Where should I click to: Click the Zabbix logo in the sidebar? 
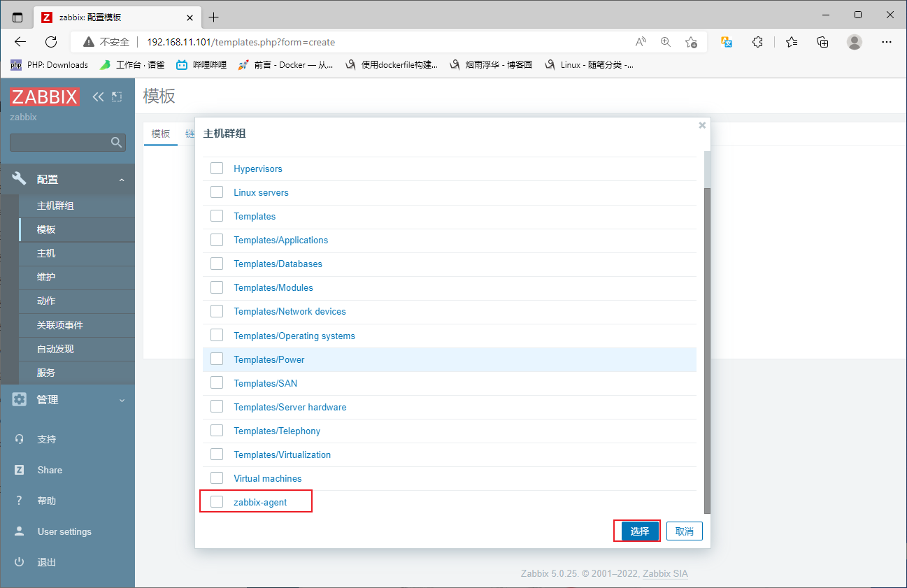45,96
